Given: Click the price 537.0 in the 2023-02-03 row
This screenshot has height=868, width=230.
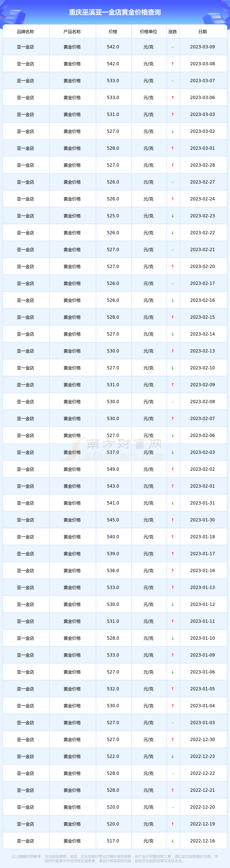Looking at the screenshot, I should tap(113, 452).
